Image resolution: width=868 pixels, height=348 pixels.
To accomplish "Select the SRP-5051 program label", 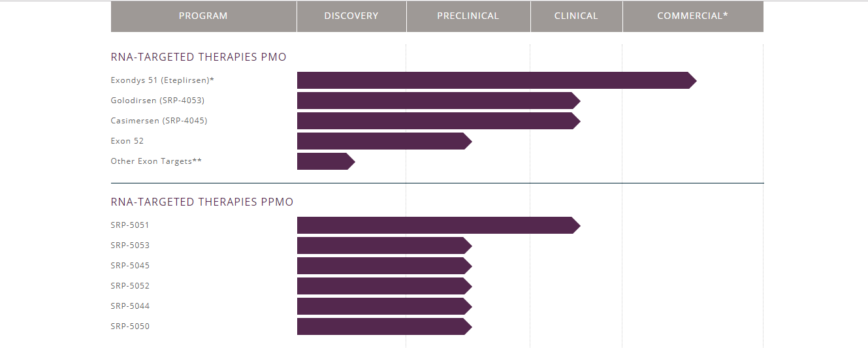I will click(130, 225).
